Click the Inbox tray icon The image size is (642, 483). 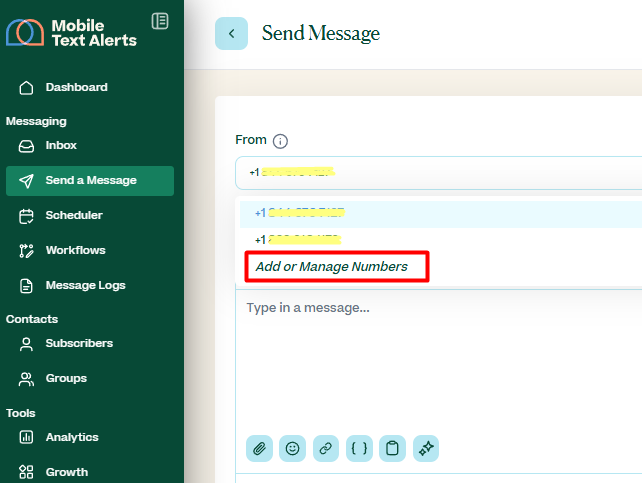26,146
